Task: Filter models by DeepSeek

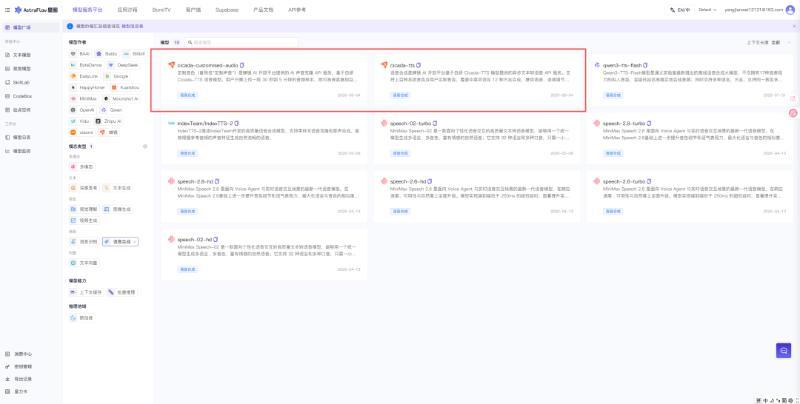Action: [x=123, y=65]
